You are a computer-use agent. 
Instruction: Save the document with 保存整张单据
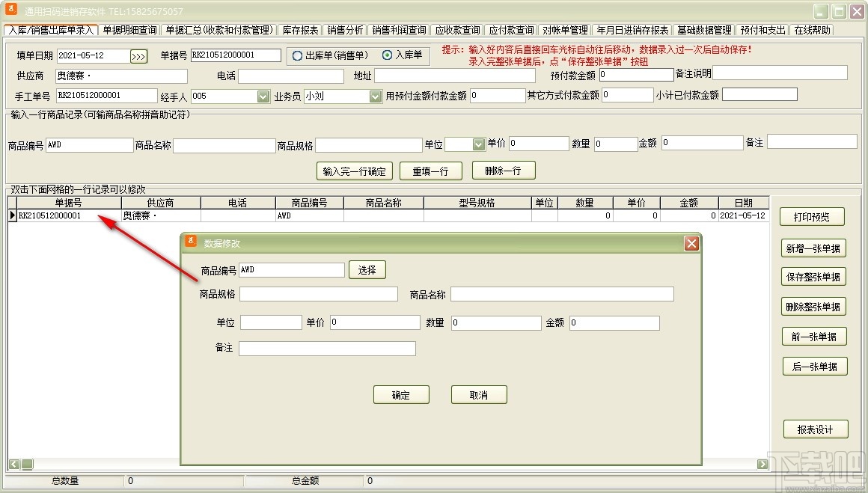click(813, 277)
